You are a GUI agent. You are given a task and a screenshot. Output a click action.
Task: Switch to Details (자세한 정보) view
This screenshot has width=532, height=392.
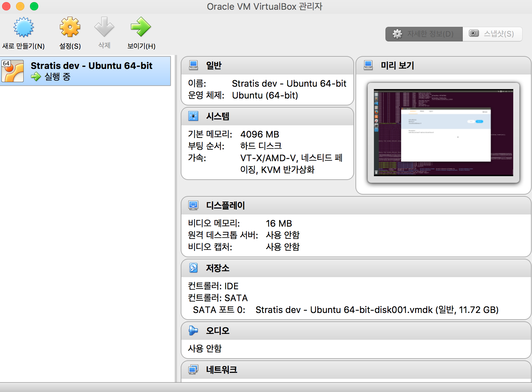coord(424,34)
